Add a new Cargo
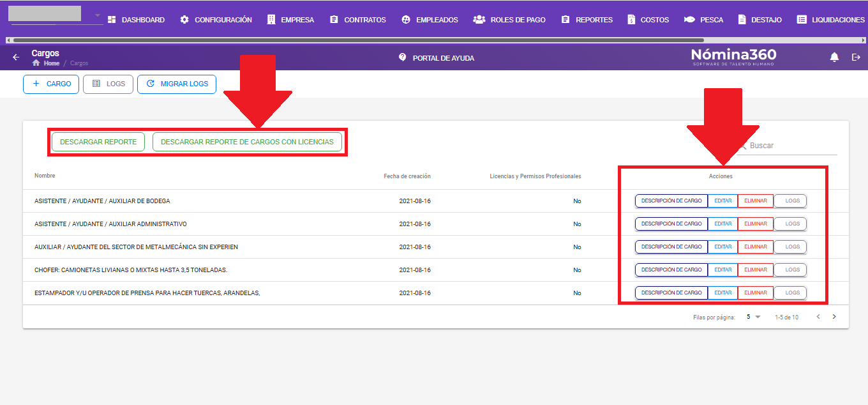Screen dimensions: 868x405 (51, 84)
